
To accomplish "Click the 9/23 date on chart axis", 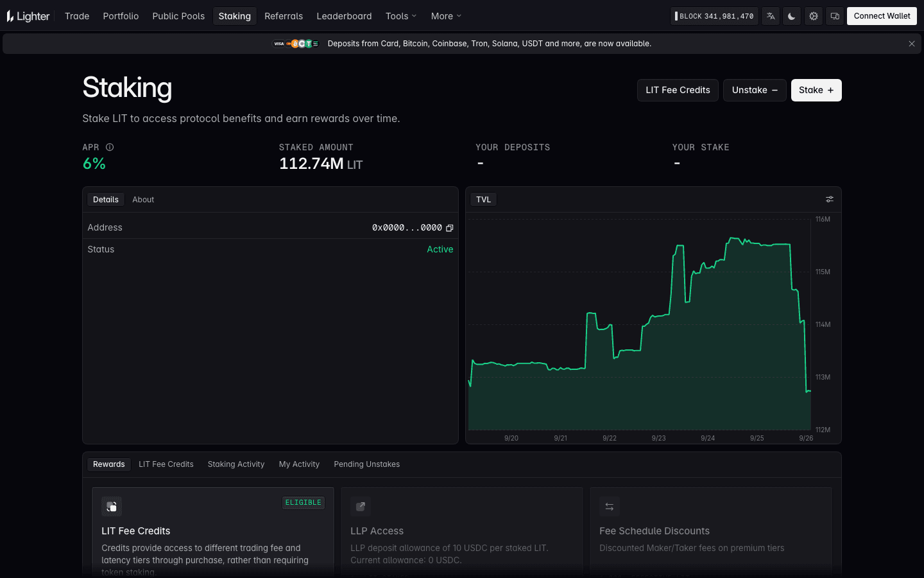I will click(x=658, y=438).
